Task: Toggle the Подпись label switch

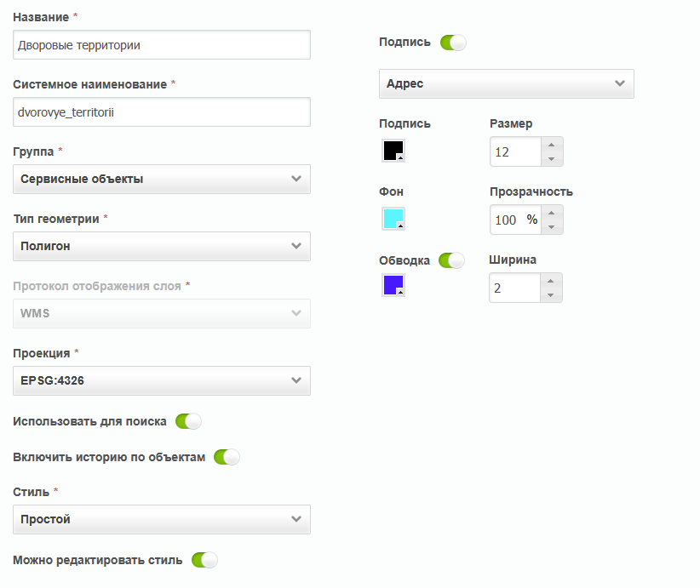Action: [453, 42]
